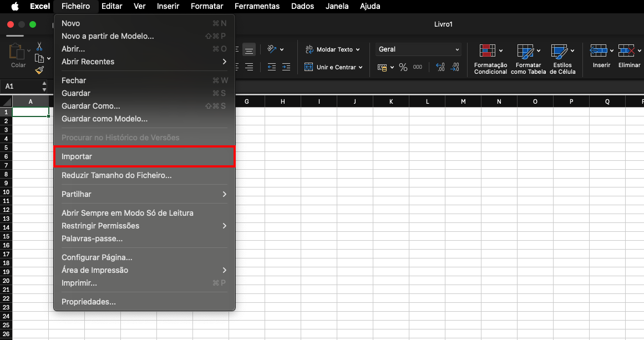Click the Format Painter brush icon
Viewport: 644px width, 340px height.
click(x=39, y=70)
